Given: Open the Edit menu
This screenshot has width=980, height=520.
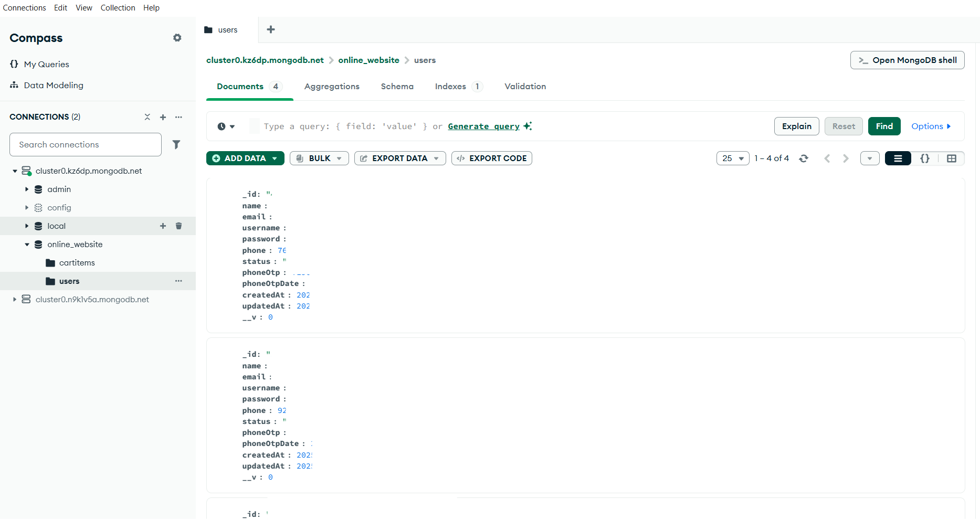Looking at the screenshot, I should click(60, 7).
